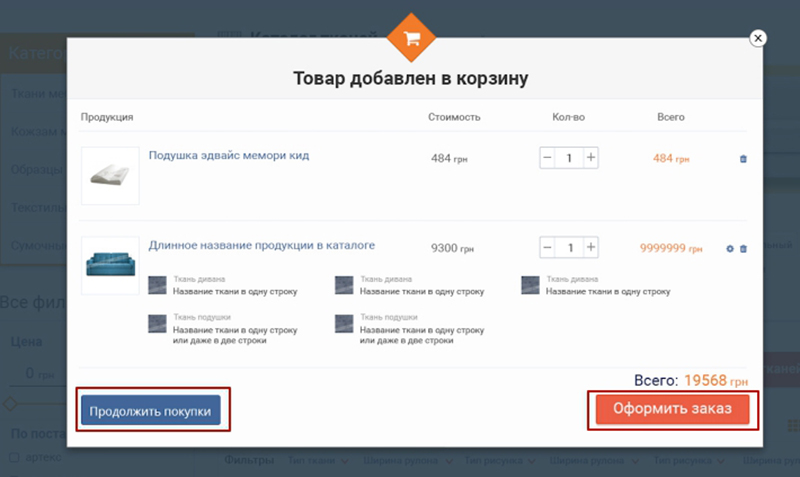The width and height of the screenshot is (800, 477).
Task: Close the cart popup with X icon
Action: [757, 38]
